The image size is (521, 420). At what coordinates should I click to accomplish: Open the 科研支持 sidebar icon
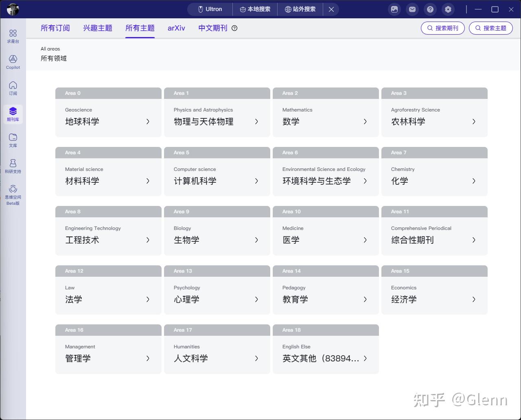(x=13, y=166)
